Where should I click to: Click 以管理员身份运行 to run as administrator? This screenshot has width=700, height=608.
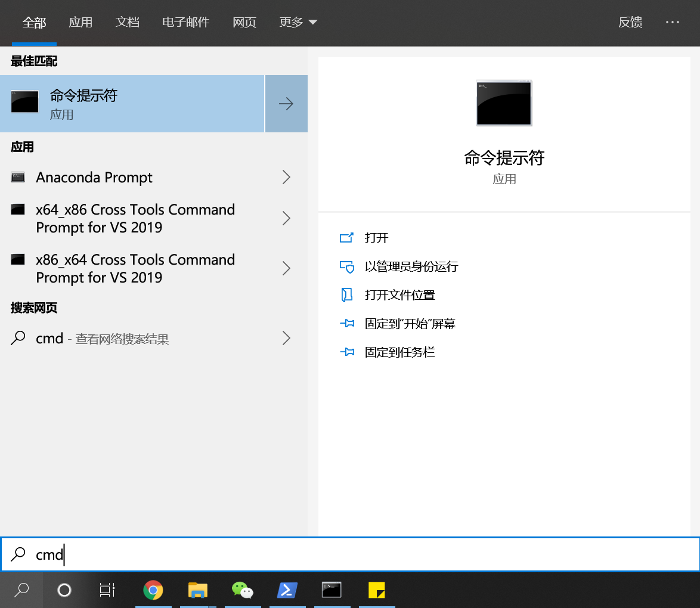[x=411, y=266]
